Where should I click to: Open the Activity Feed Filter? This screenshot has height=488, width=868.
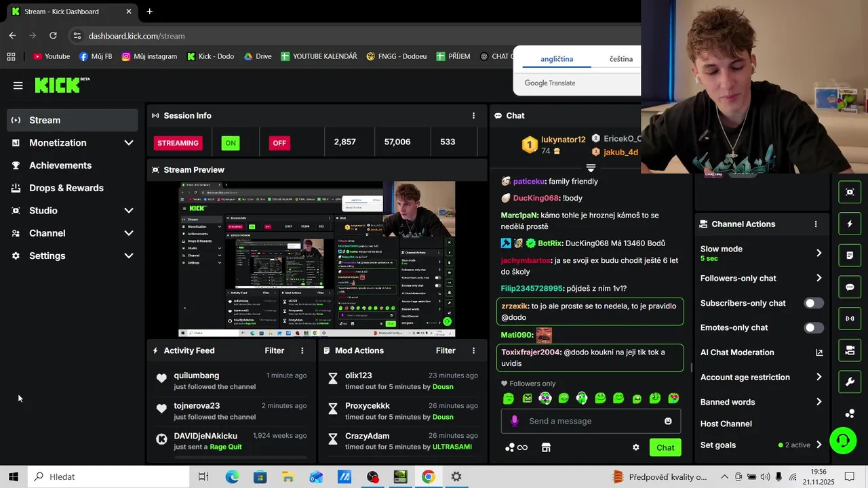point(275,350)
